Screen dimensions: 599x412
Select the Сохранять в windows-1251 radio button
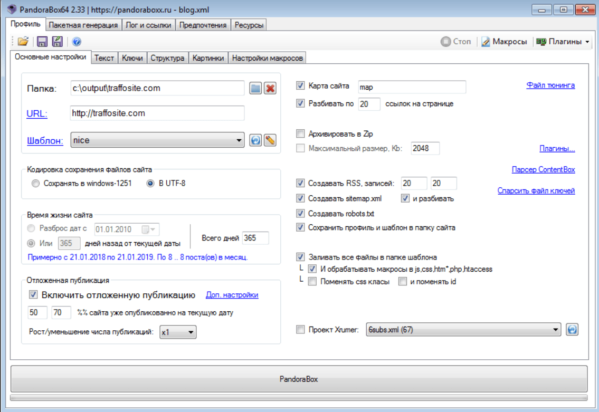pyautogui.click(x=36, y=183)
